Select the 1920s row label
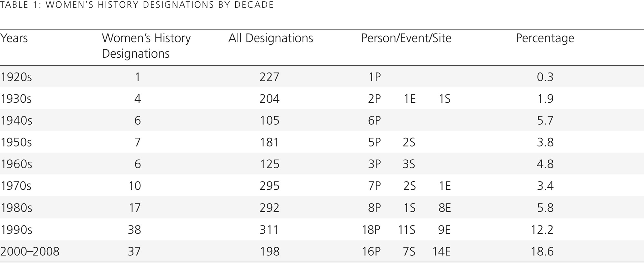Viewport: 644px width, 275px height. click(x=16, y=77)
